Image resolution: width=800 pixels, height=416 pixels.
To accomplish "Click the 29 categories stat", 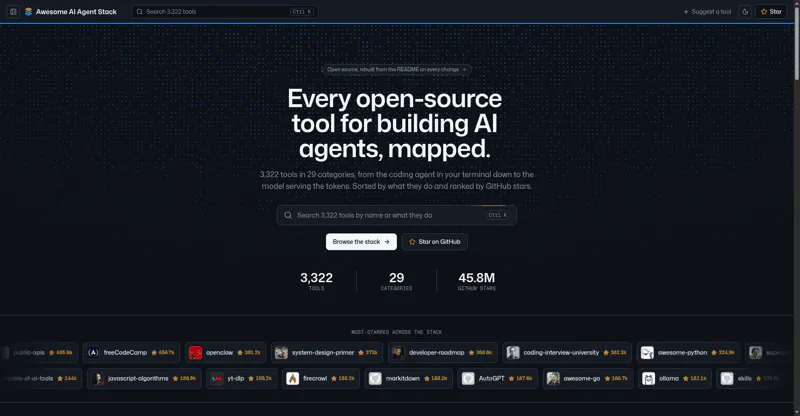I will point(396,281).
